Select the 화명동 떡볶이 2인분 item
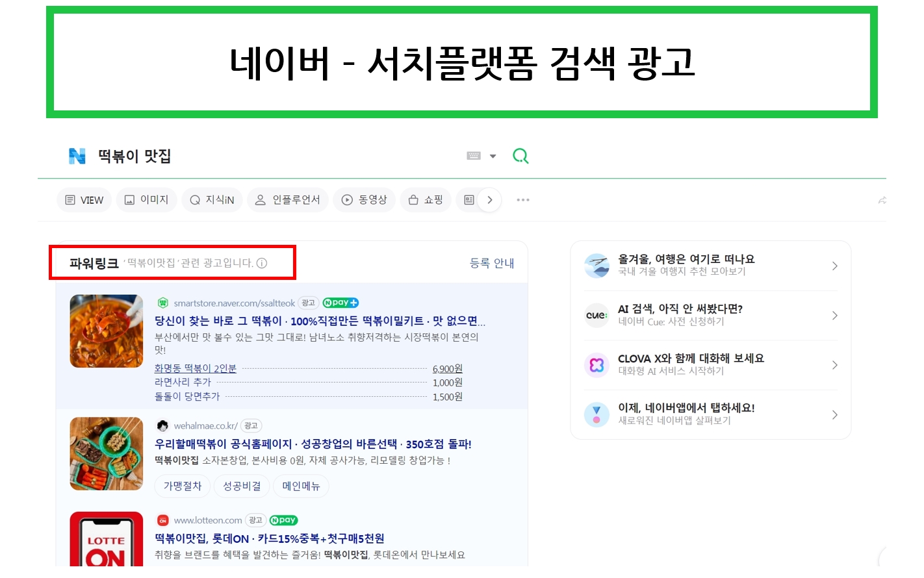The width and height of the screenshot is (924, 578). 196,368
